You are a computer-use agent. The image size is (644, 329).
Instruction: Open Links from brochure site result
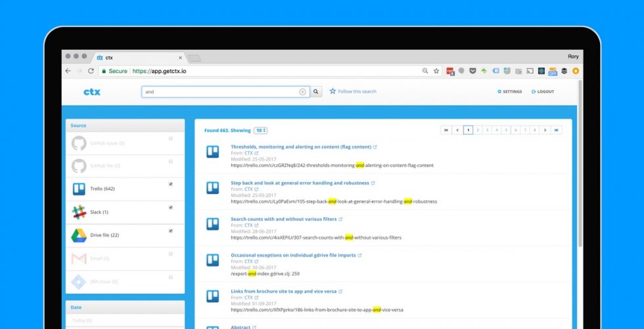[283, 291]
